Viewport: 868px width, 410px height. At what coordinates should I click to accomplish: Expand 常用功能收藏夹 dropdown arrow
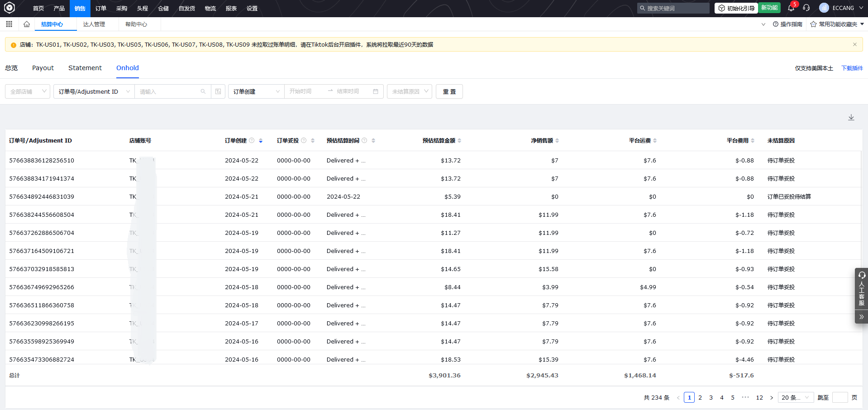coord(862,24)
